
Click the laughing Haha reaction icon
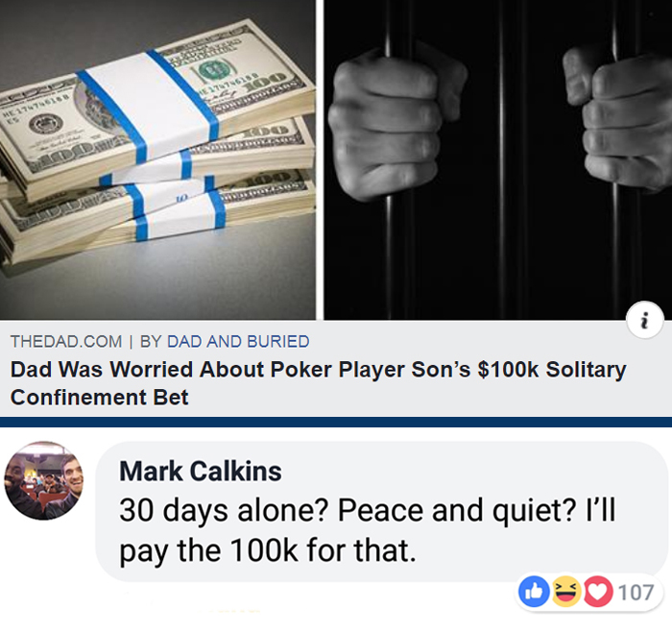click(x=565, y=592)
